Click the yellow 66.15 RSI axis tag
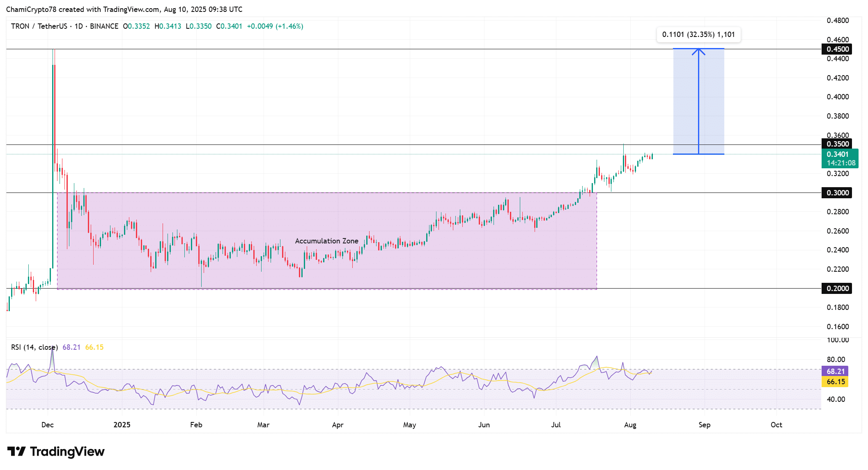868x470 pixels. point(835,382)
